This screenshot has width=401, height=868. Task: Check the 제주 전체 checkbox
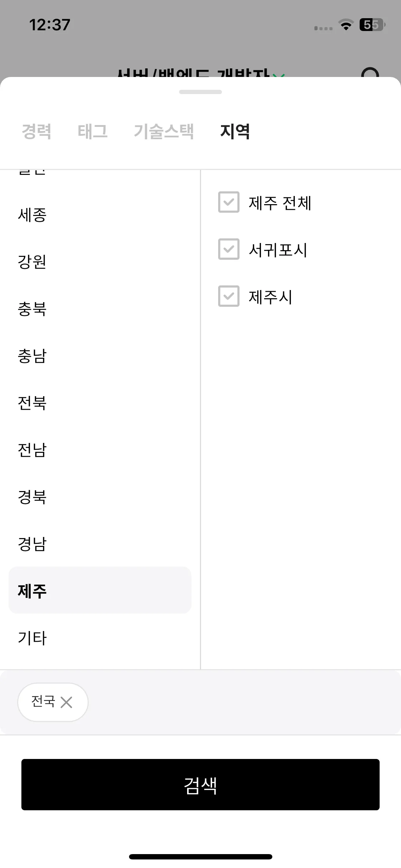pyautogui.click(x=229, y=202)
